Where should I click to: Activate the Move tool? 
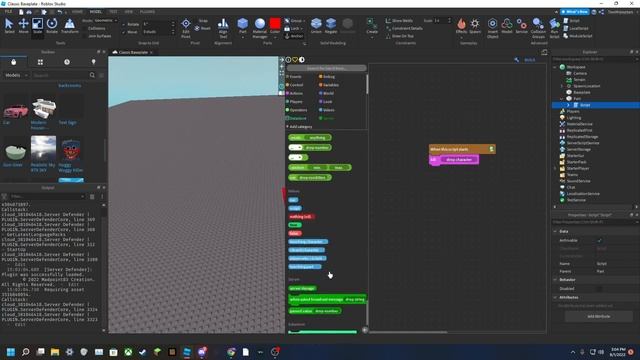point(23,26)
